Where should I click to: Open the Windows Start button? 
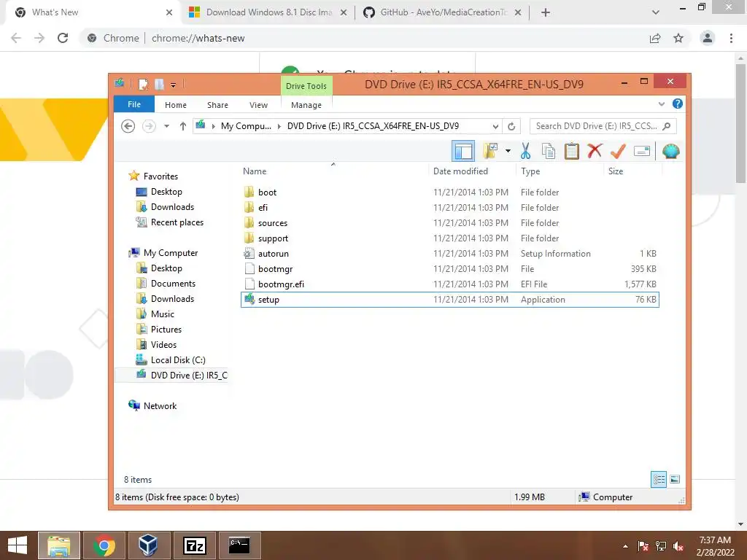18,545
